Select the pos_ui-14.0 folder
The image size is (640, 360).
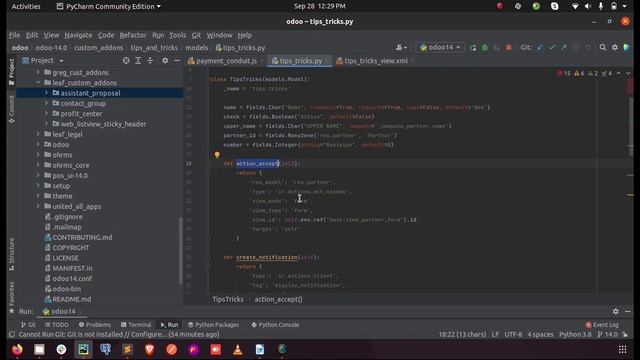coord(69,176)
